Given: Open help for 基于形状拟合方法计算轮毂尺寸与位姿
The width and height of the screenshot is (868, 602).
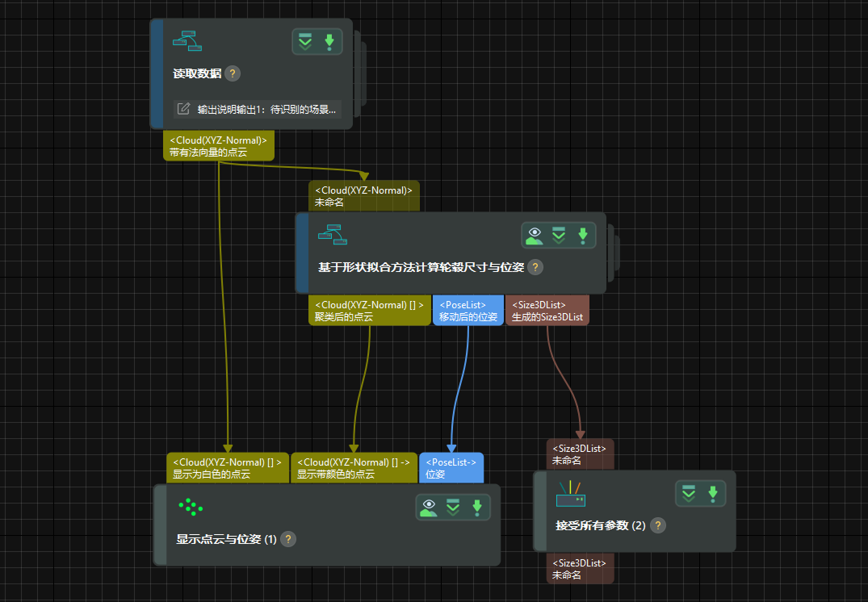Looking at the screenshot, I should tap(535, 267).
